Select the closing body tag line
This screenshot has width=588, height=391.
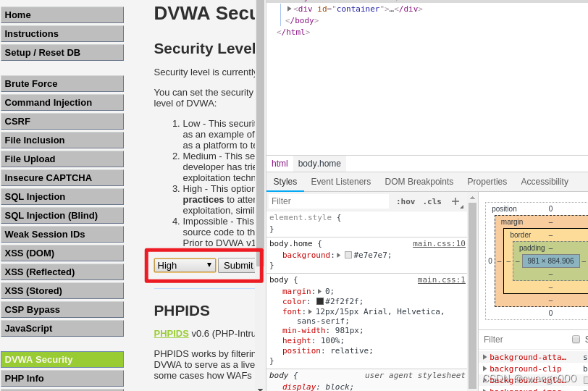coord(302,20)
